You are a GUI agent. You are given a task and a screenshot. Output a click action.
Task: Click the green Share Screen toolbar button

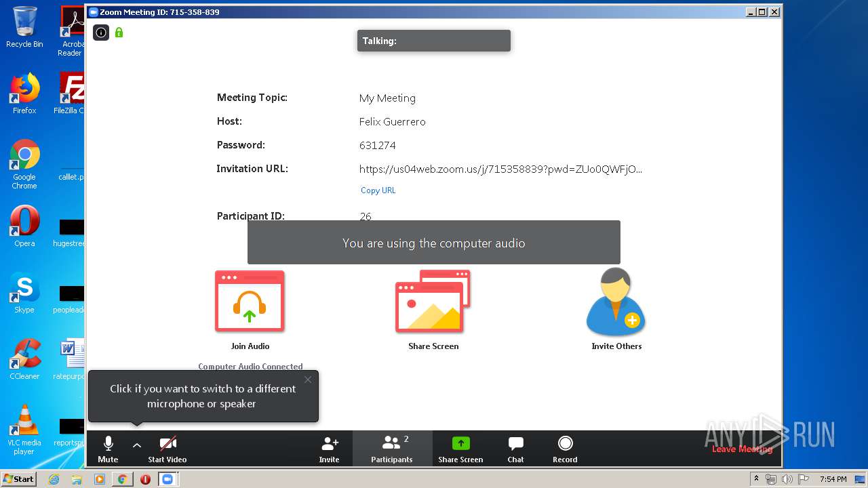[x=460, y=449]
